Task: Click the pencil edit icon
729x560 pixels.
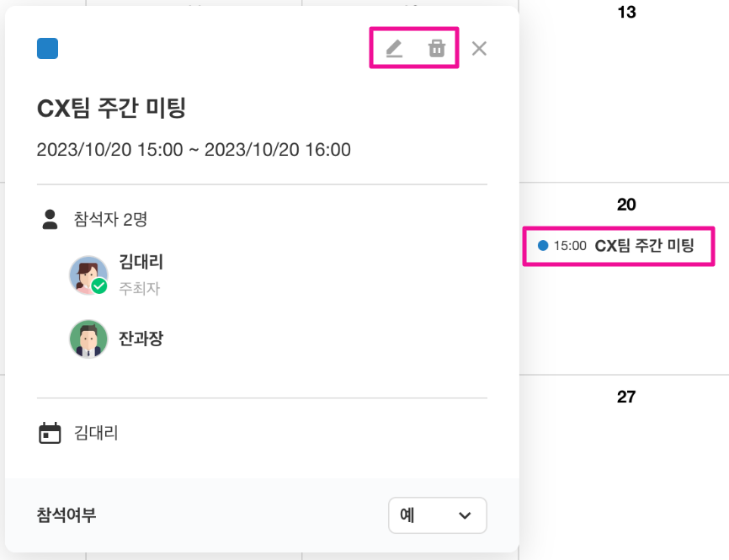Action: (x=394, y=49)
